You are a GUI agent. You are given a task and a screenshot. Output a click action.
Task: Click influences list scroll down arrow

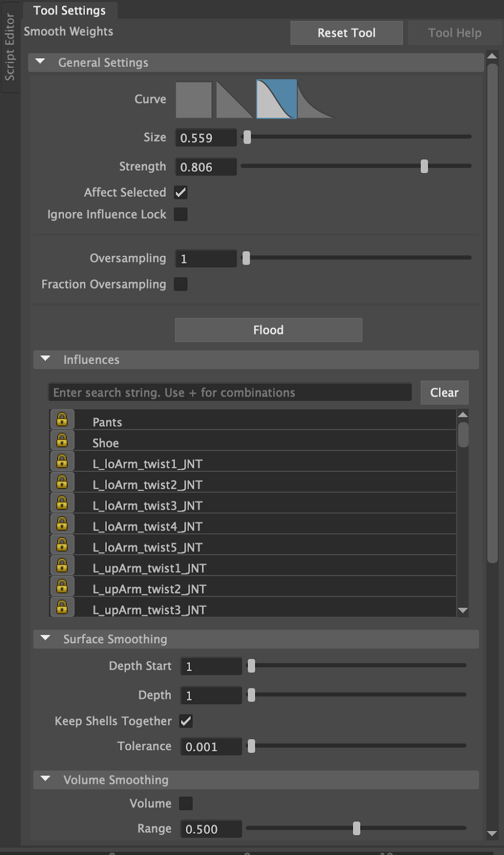pos(463,610)
